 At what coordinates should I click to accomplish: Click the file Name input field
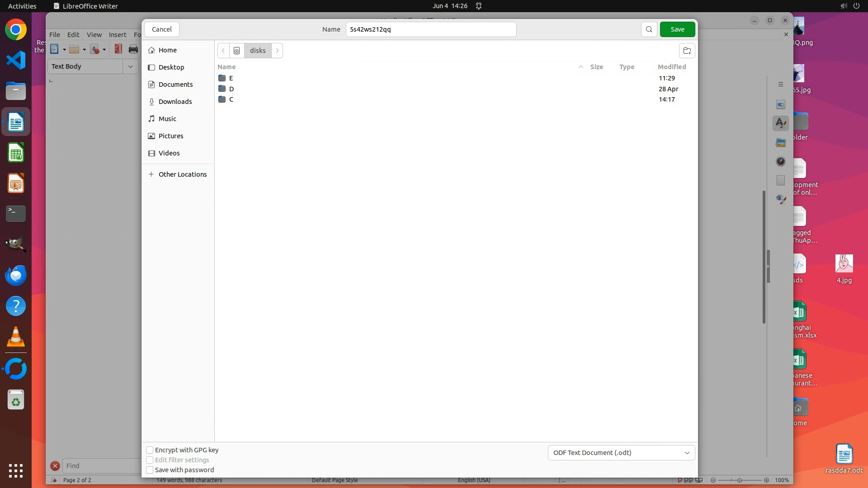click(430, 29)
